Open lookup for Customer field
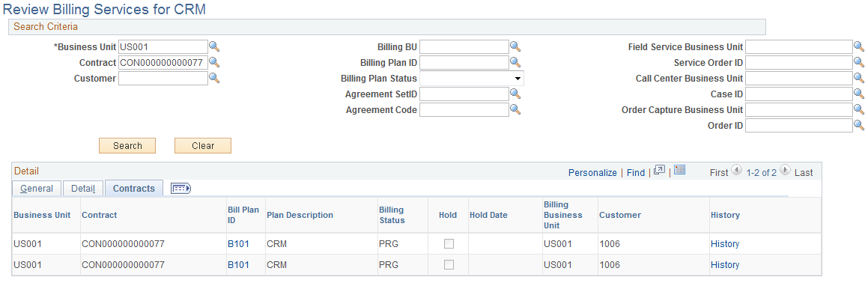868x283 pixels. (214, 78)
